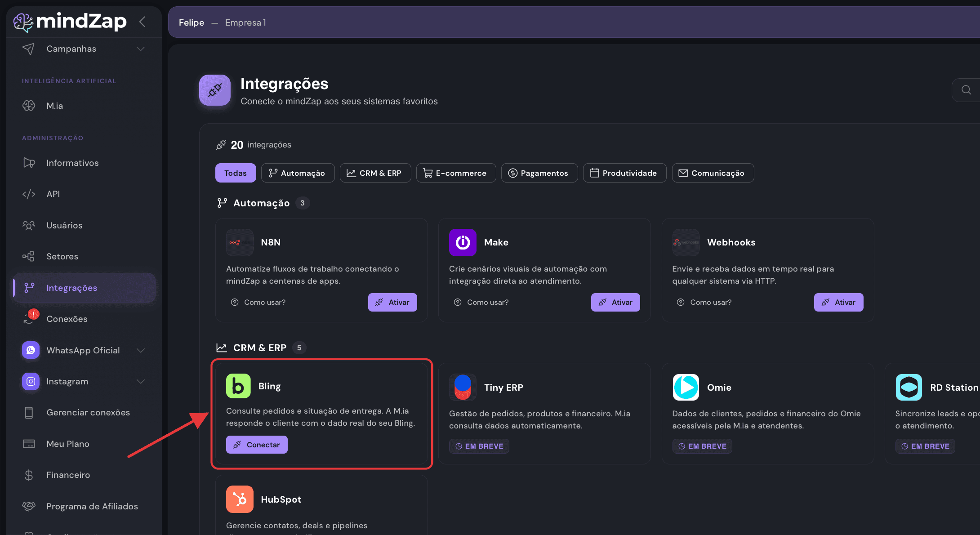Click the RD Station 'EM BREVE' badge
Screen dimensions: 980x535
pyautogui.click(x=925, y=446)
